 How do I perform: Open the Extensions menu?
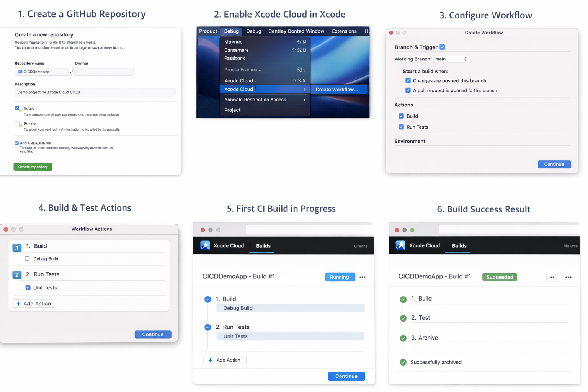click(x=344, y=31)
